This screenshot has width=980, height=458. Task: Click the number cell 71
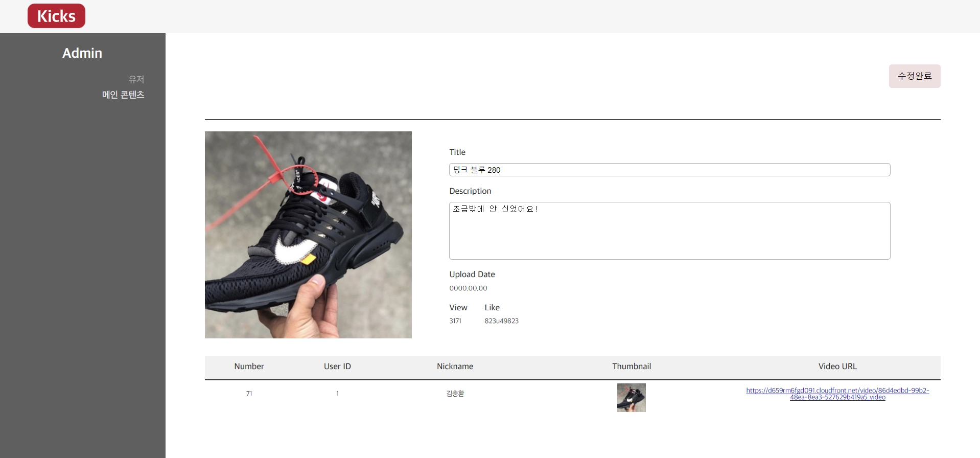(x=249, y=394)
